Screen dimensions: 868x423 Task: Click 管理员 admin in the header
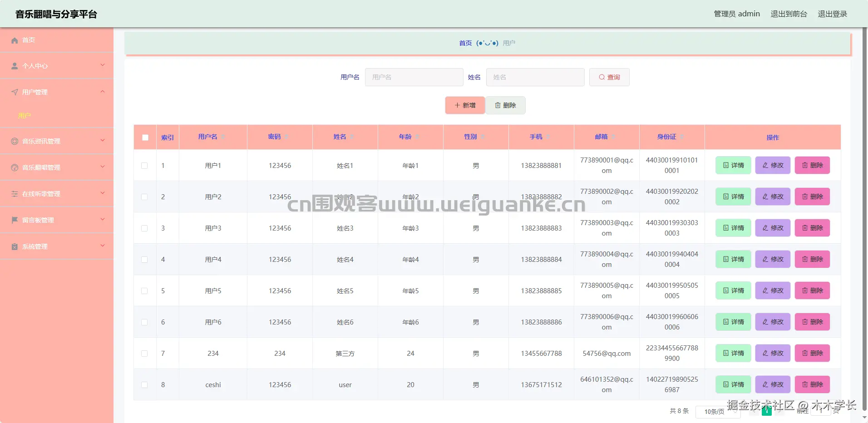pyautogui.click(x=737, y=14)
